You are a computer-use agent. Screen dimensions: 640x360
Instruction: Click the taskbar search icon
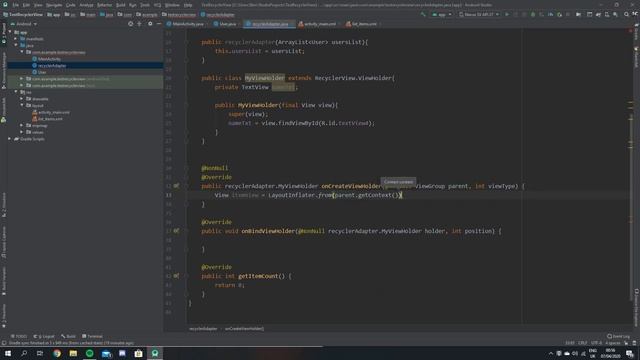coord(24,353)
